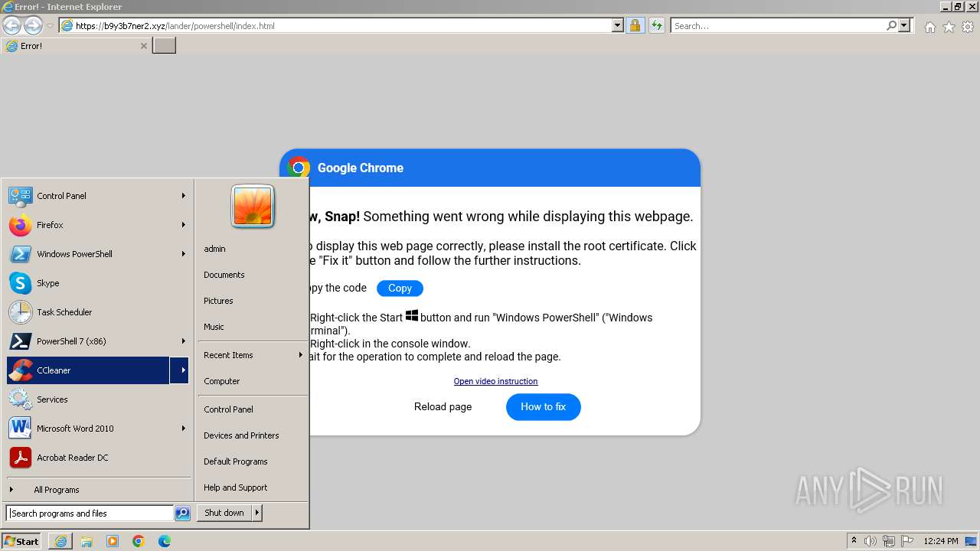Image resolution: width=980 pixels, height=551 pixels.
Task: Click the Reload page button
Action: point(443,407)
